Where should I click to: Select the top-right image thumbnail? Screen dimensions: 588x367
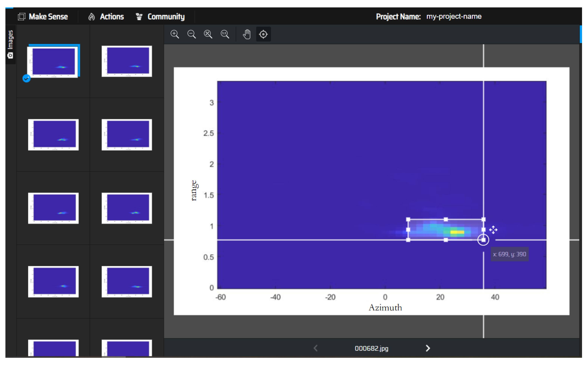[x=127, y=61]
